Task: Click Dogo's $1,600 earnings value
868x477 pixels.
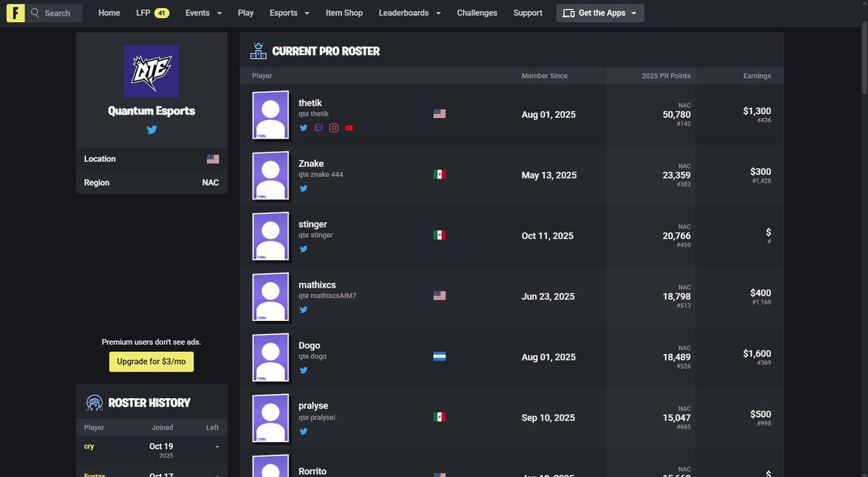Action: pos(757,354)
